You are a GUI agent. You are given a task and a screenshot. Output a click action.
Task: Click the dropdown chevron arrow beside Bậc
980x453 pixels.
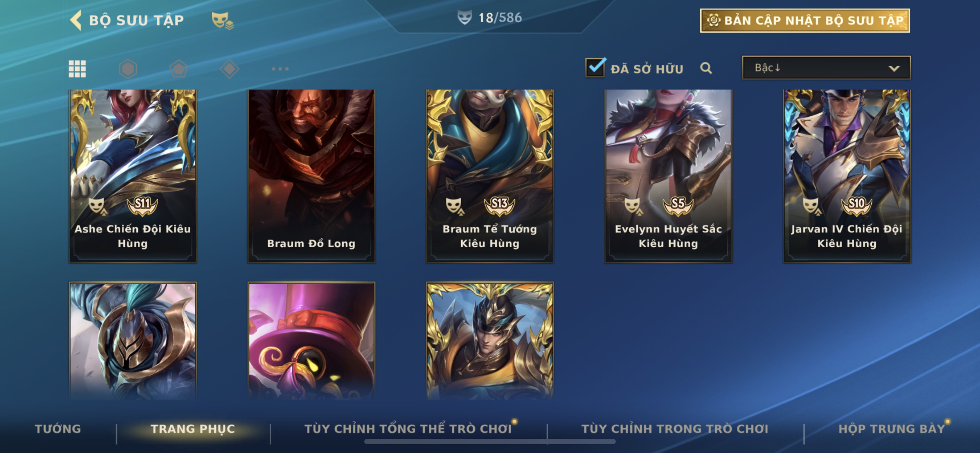click(x=894, y=69)
